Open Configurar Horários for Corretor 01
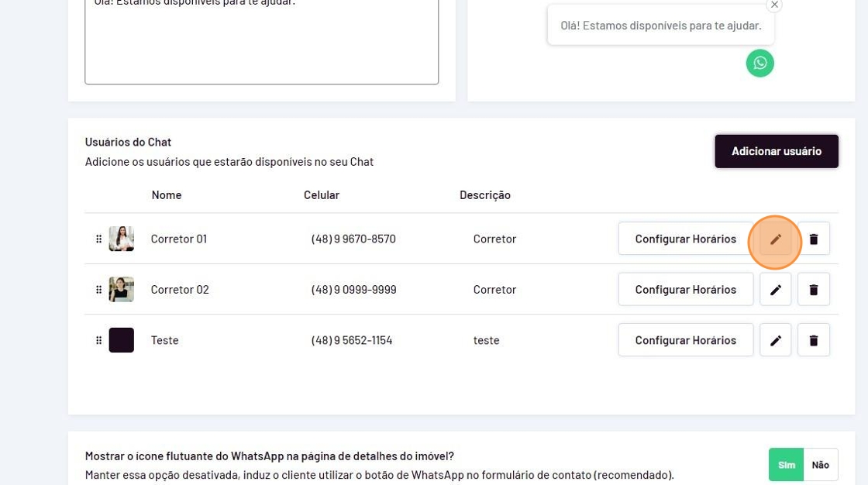This screenshot has width=868, height=485. click(x=685, y=239)
